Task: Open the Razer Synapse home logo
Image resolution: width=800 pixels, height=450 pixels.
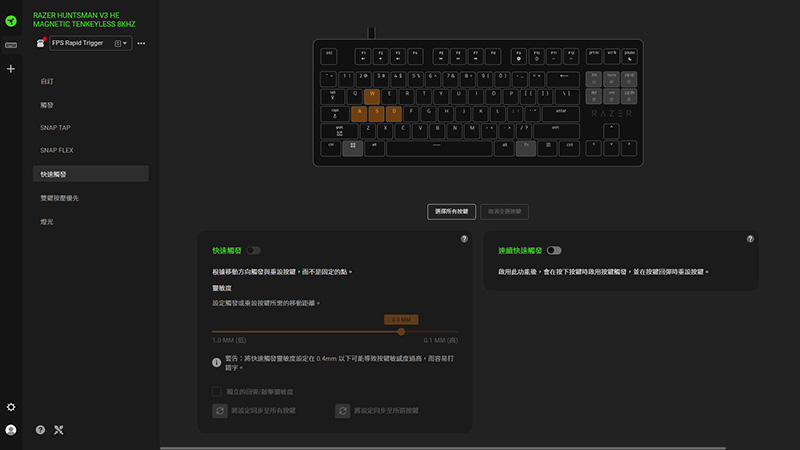Action: click(x=11, y=21)
